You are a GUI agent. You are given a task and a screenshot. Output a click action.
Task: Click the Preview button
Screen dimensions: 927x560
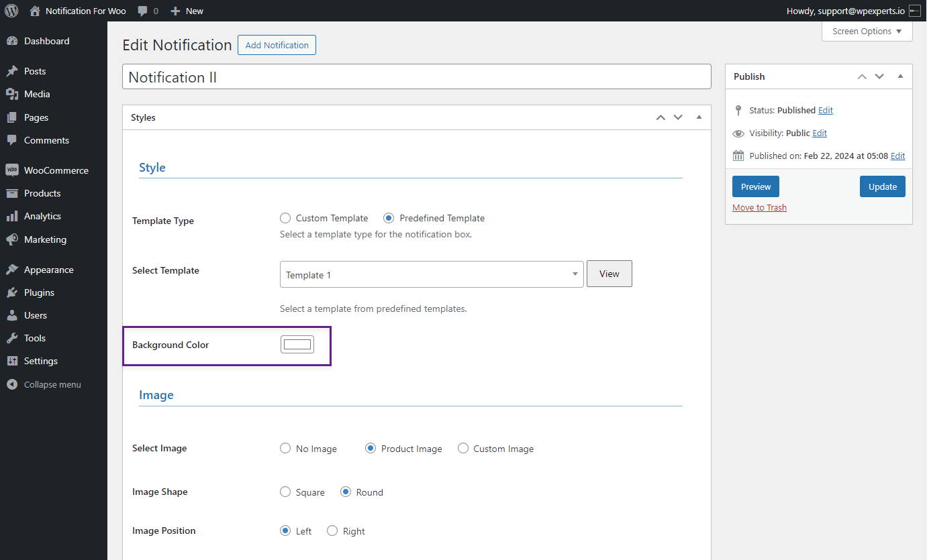[756, 186]
